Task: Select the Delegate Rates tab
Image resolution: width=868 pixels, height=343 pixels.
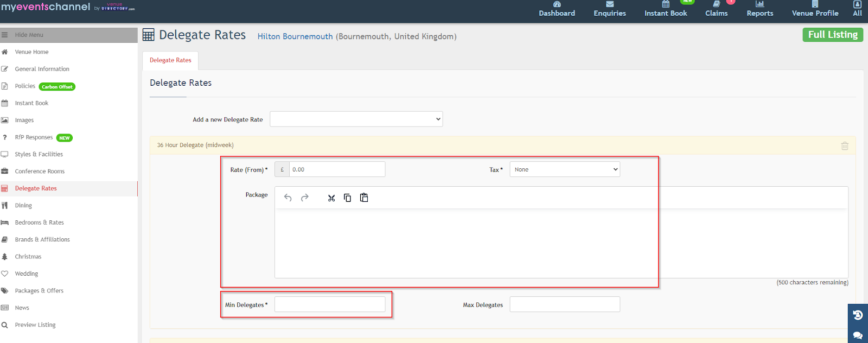Action: click(x=170, y=60)
